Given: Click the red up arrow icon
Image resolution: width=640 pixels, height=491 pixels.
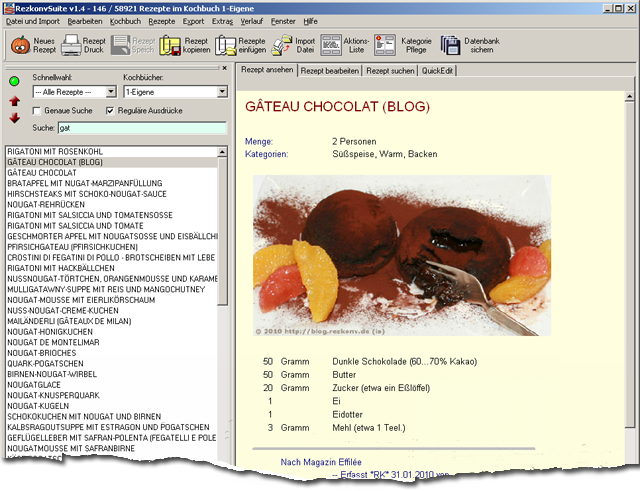Looking at the screenshot, I should [15, 100].
